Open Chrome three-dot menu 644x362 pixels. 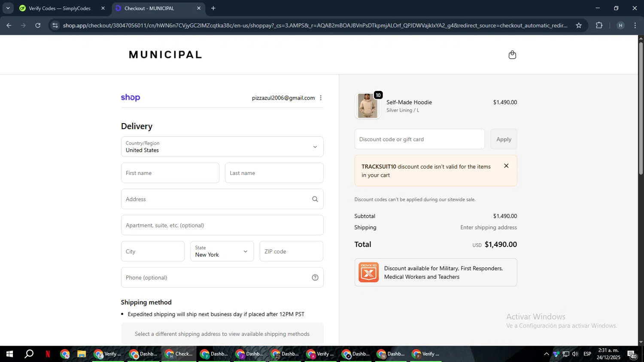(635, 25)
